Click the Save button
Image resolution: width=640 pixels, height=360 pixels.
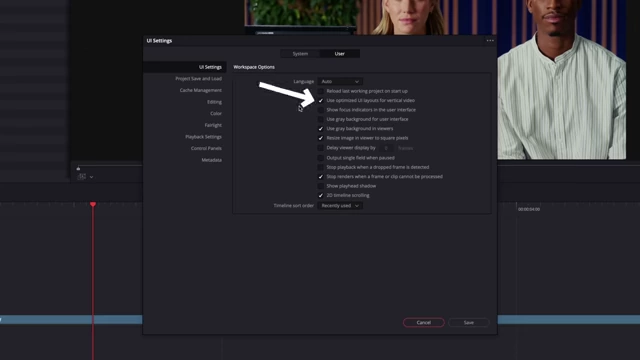coord(469,322)
